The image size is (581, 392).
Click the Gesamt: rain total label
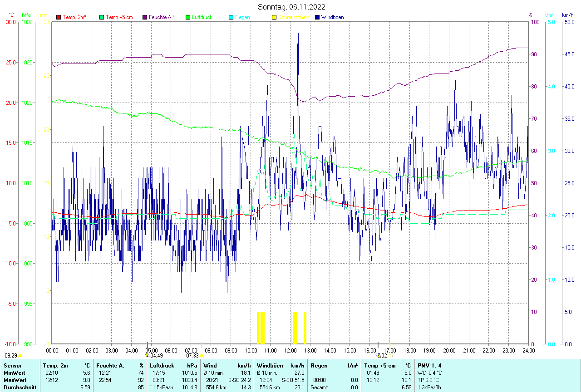coord(320,387)
